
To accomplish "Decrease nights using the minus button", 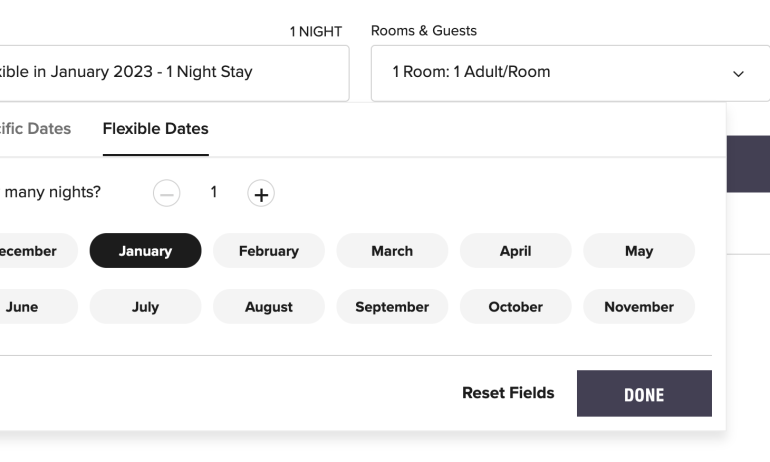I will point(166,194).
